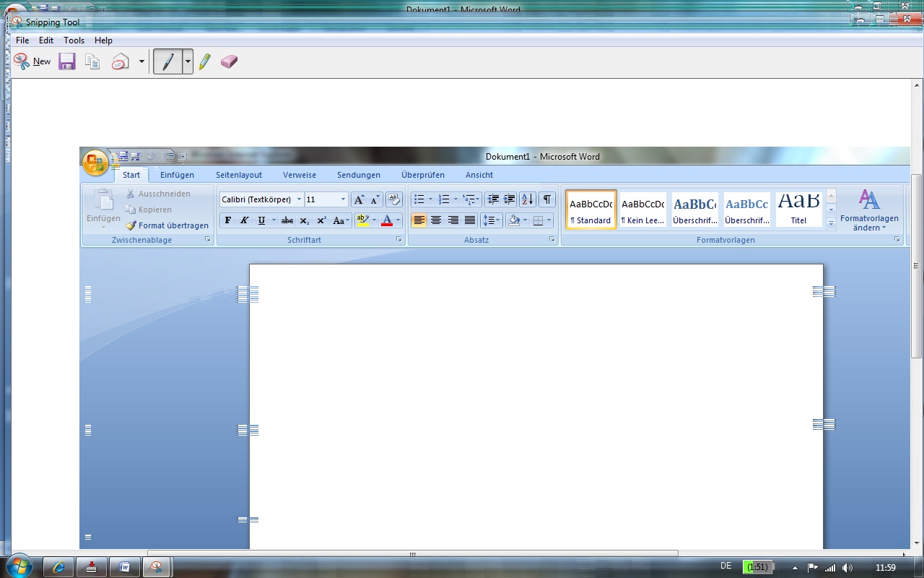This screenshot has width=924, height=578.
Task: Open the Edit menu
Action: tap(46, 40)
